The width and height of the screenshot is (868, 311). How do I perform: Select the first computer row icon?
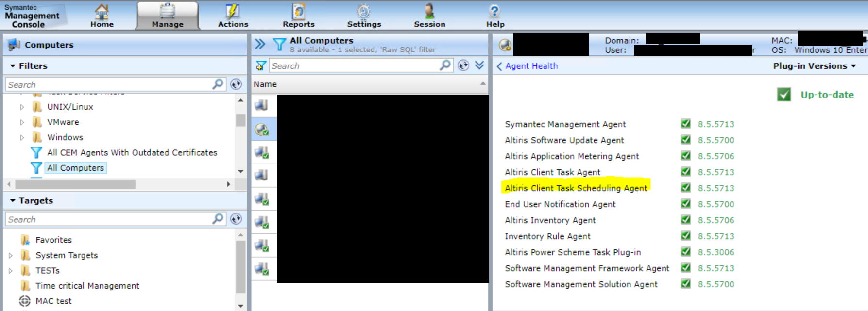[x=261, y=105]
